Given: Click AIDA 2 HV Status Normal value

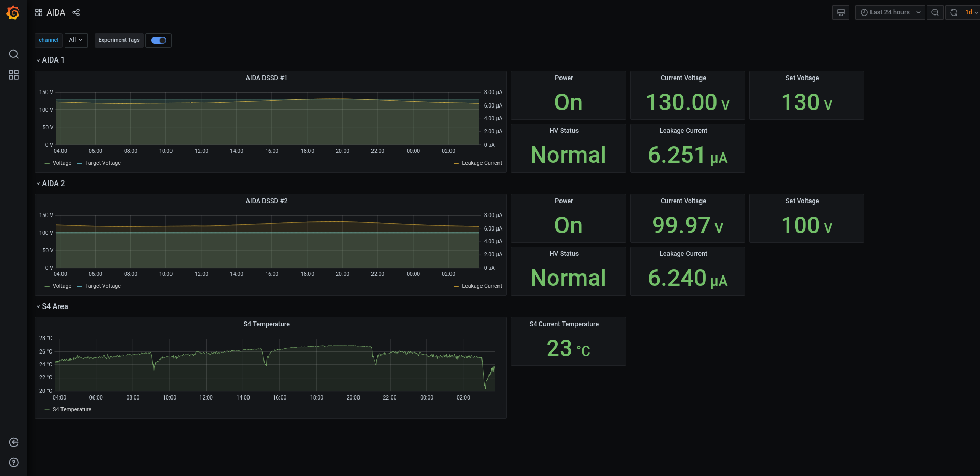Looking at the screenshot, I should tap(568, 278).
